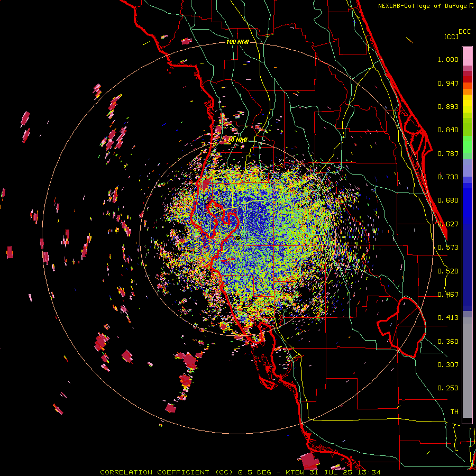Click the 0.520 color scale value

[x=448, y=271]
